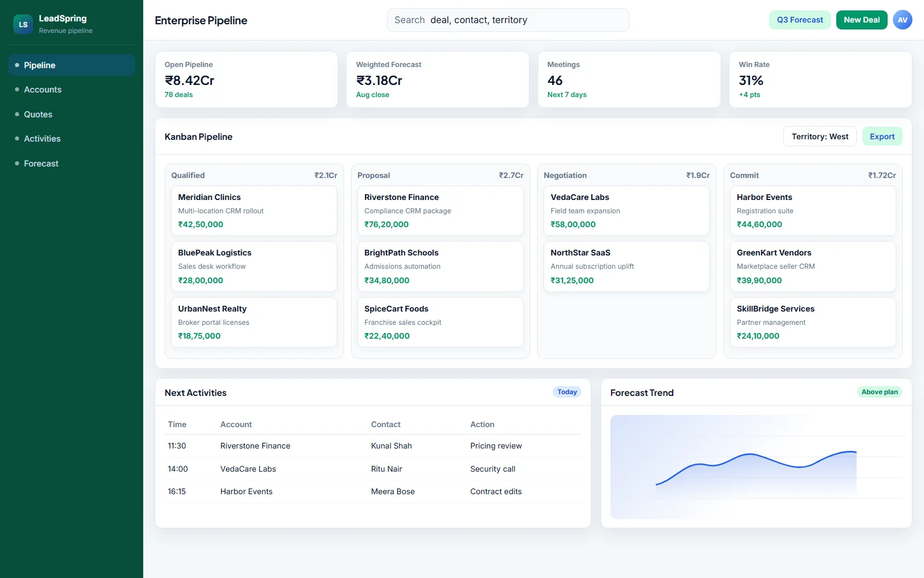924x578 pixels.
Task: Open the UrbanNest Realty deal card
Action: [254, 322]
